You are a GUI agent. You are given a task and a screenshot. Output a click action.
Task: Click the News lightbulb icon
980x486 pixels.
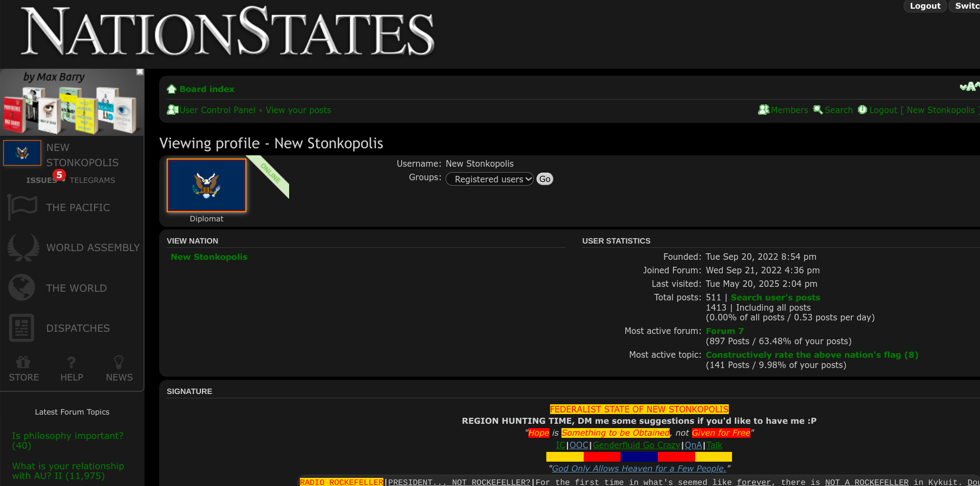(119, 362)
